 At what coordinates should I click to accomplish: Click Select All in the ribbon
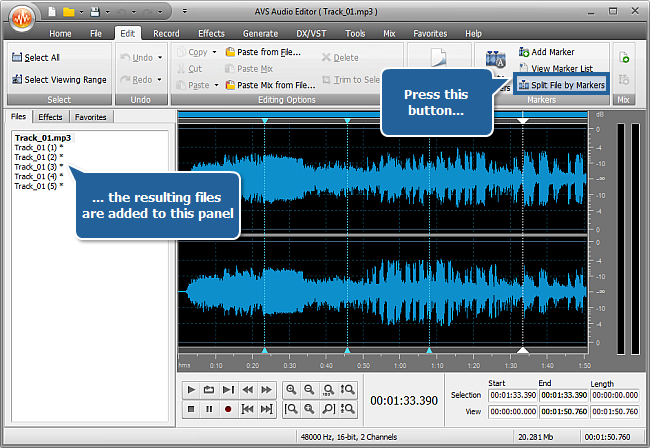[36, 58]
